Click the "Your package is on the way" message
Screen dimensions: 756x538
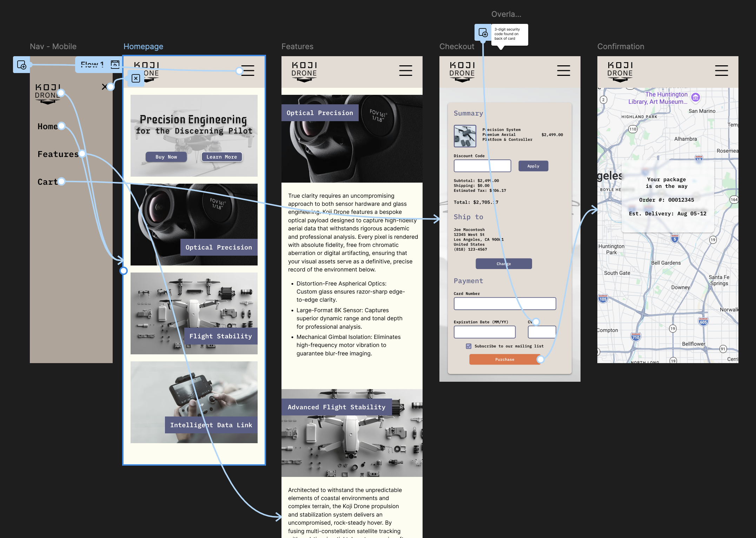(667, 183)
